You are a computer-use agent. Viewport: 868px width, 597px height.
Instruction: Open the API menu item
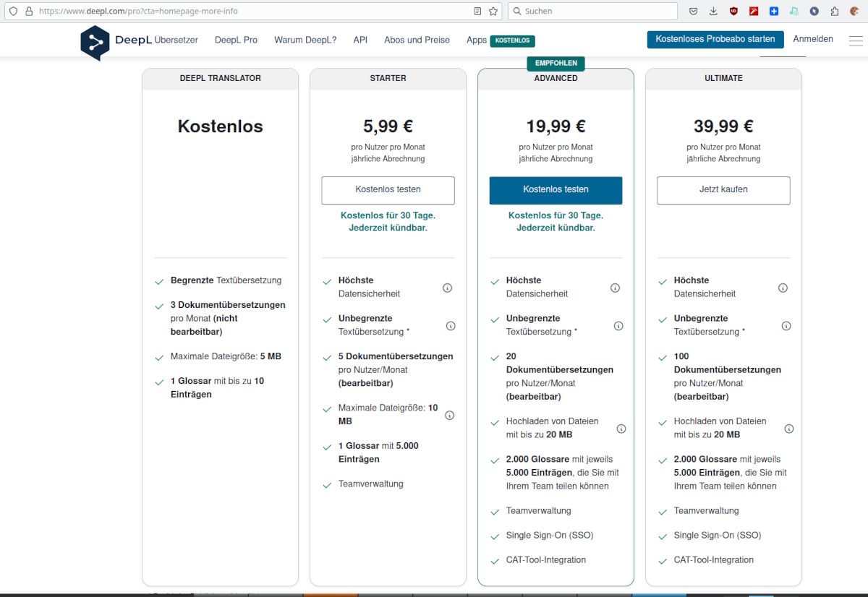[x=360, y=40]
